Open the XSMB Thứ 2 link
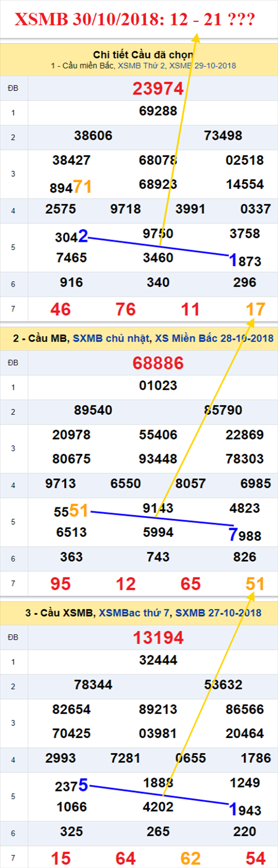 coord(142,66)
